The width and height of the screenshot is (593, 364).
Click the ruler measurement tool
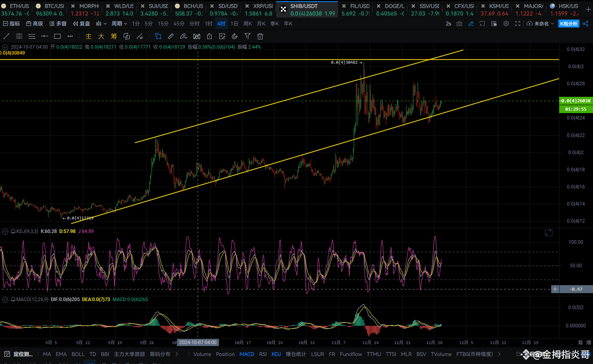click(171, 36)
